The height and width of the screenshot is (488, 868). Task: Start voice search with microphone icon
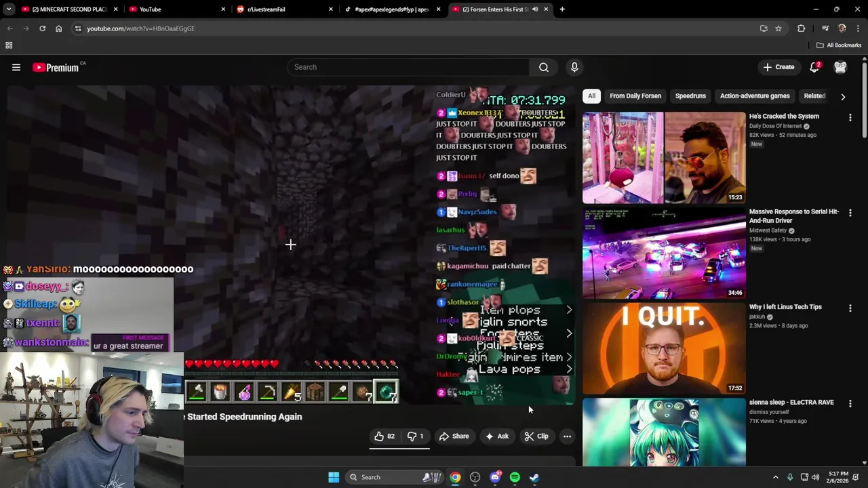pyautogui.click(x=574, y=67)
